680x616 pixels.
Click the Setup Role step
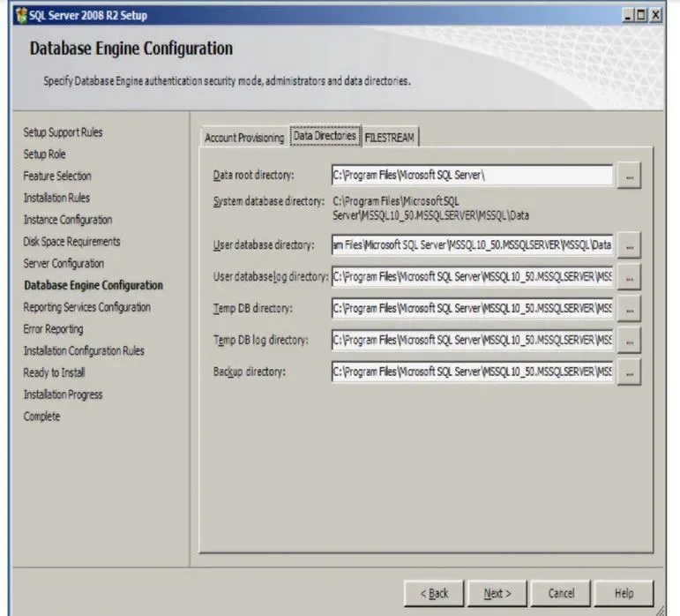tap(44, 154)
